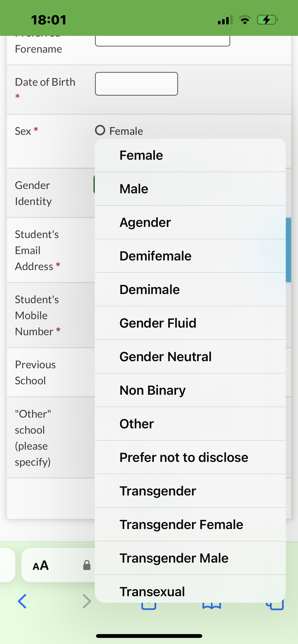Open the AA text size menu
This screenshot has width=298, height=644.
pos(41,565)
